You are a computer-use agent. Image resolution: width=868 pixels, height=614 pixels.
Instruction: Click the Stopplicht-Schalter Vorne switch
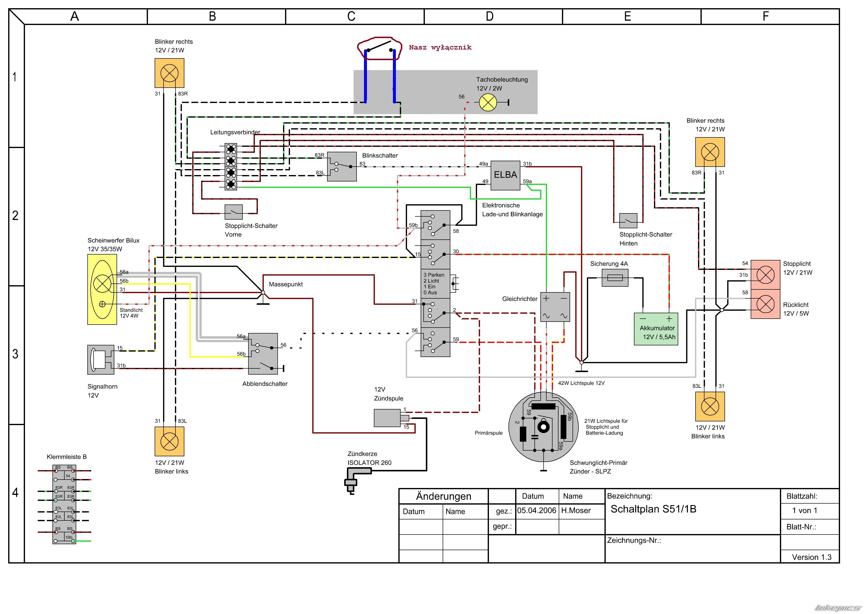(234, 212)
